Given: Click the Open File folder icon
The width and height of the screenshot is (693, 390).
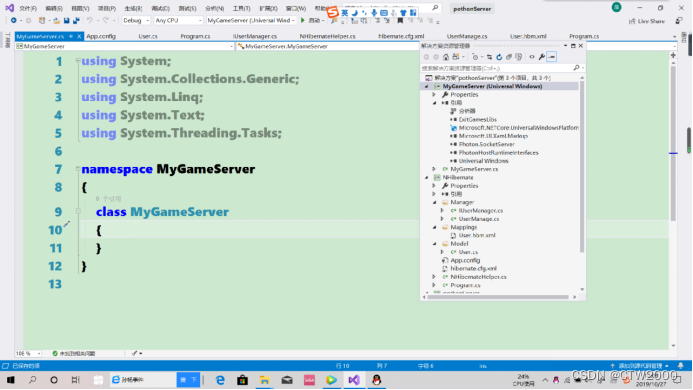Looking at the screenshot, I should (x=57, y=20).
